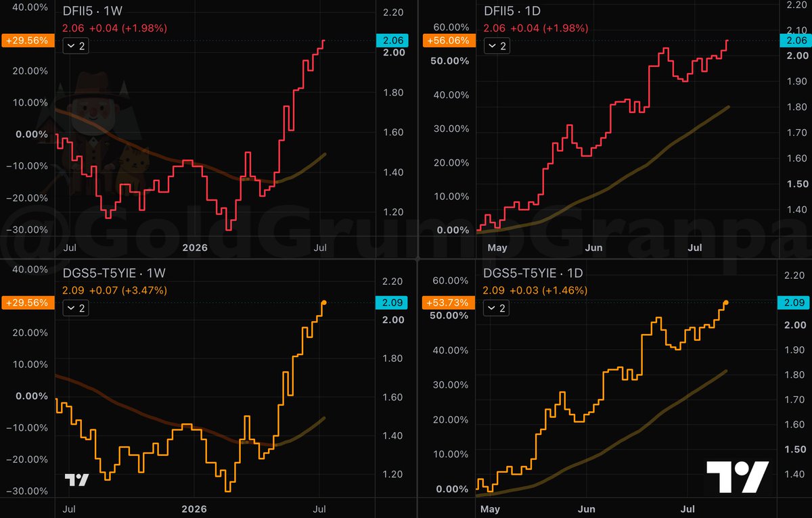Click the 2.09 +0.07 (+3.47%) value

pyautogui.click(x=114, y=290)
